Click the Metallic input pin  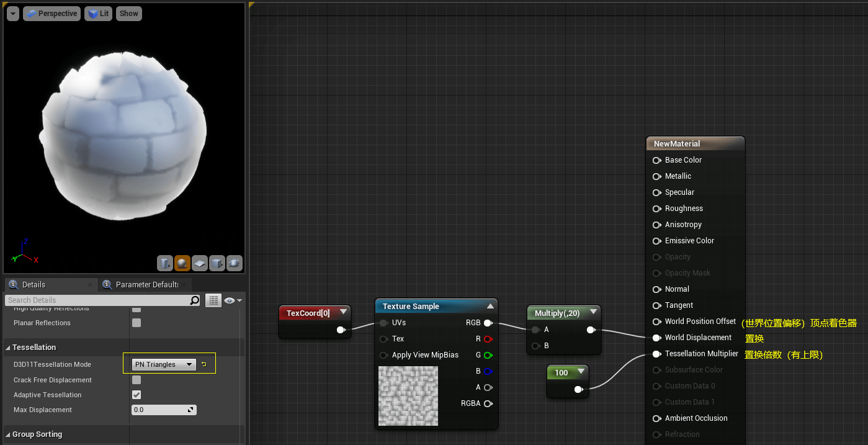[657, 176]
